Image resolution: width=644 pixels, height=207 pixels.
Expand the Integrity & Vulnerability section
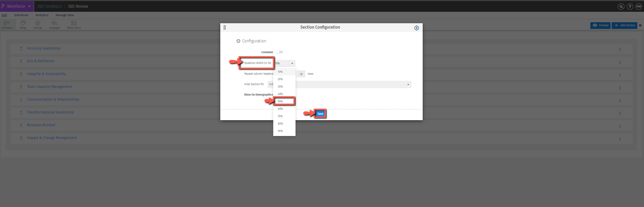point(21,74)
